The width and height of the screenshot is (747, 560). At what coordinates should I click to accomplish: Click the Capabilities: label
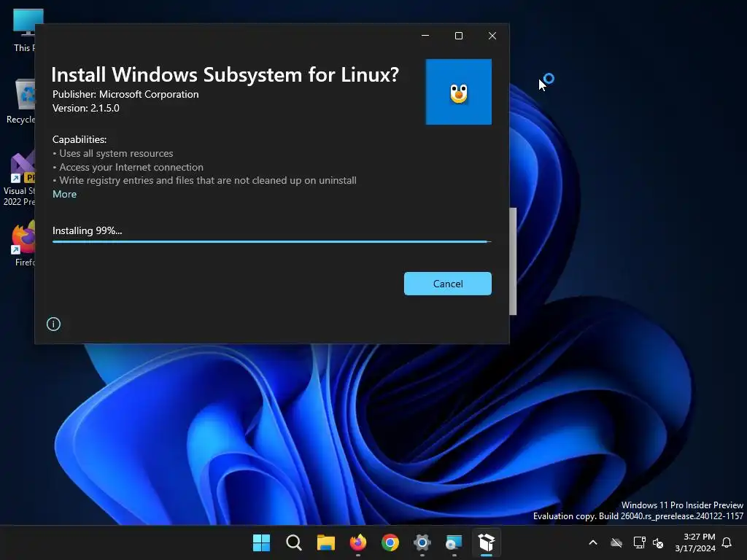[80, 139]
